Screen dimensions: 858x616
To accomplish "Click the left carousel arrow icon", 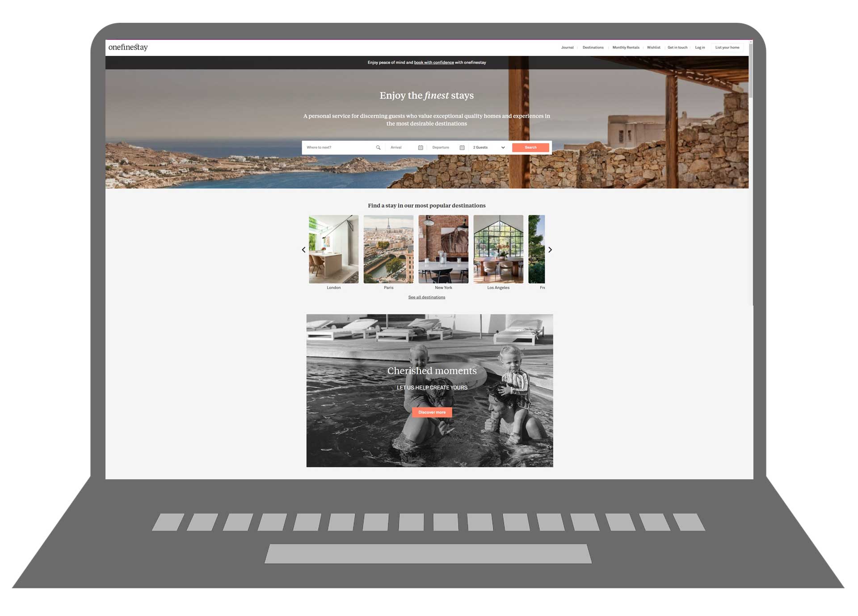I will tap(303, 250).
